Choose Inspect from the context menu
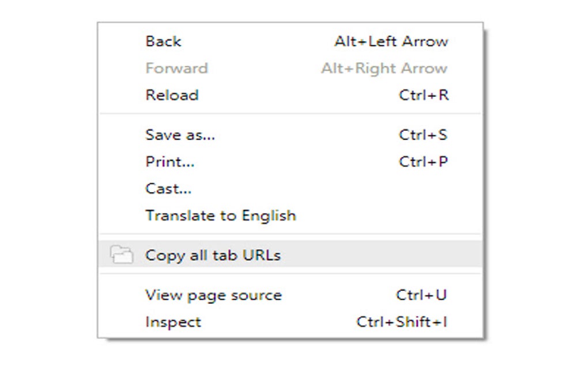Screen dimensions: 588x368 tap(173, 322)
